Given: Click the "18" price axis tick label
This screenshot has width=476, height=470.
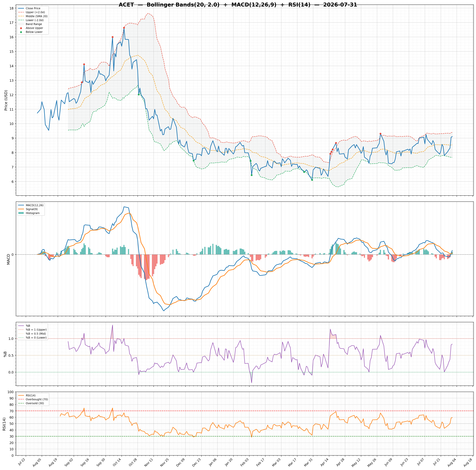Looking at the screenshot, I should pyautogui.click(x=12, y=8).
